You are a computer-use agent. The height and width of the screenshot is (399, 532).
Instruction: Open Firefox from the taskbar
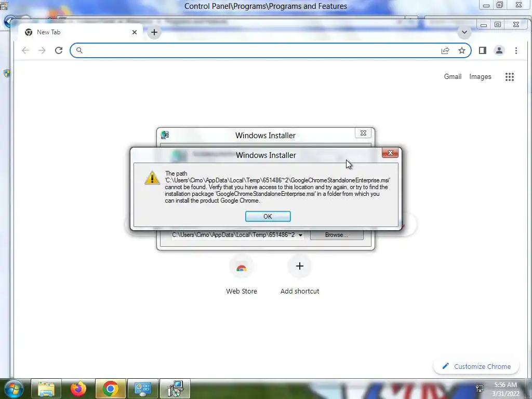point(78,389)
